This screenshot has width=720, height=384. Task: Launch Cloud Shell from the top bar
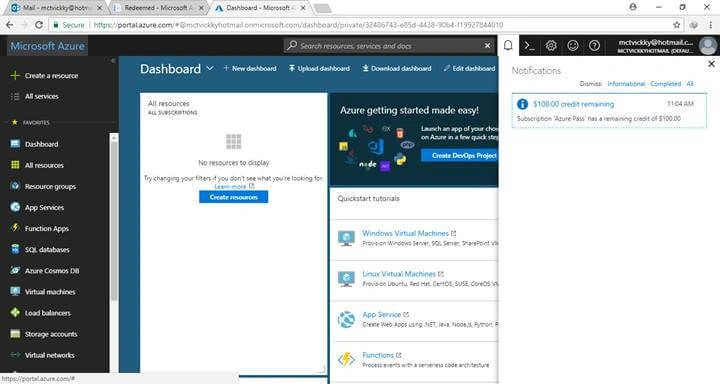[529, 45]
